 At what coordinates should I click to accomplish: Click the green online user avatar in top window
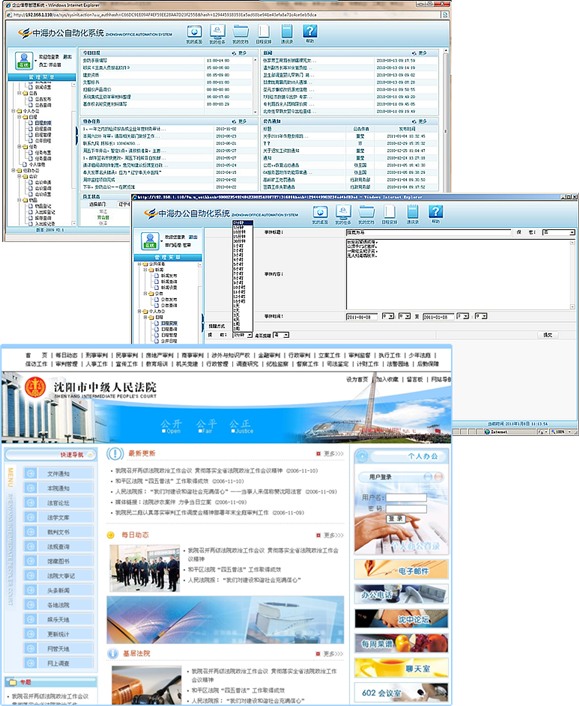pyautogui.click(x=24, y=61)
